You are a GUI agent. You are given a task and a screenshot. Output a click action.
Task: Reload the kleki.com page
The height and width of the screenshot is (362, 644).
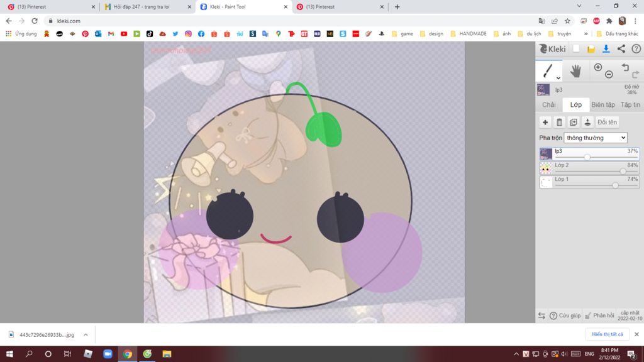[x=35, y=21]
